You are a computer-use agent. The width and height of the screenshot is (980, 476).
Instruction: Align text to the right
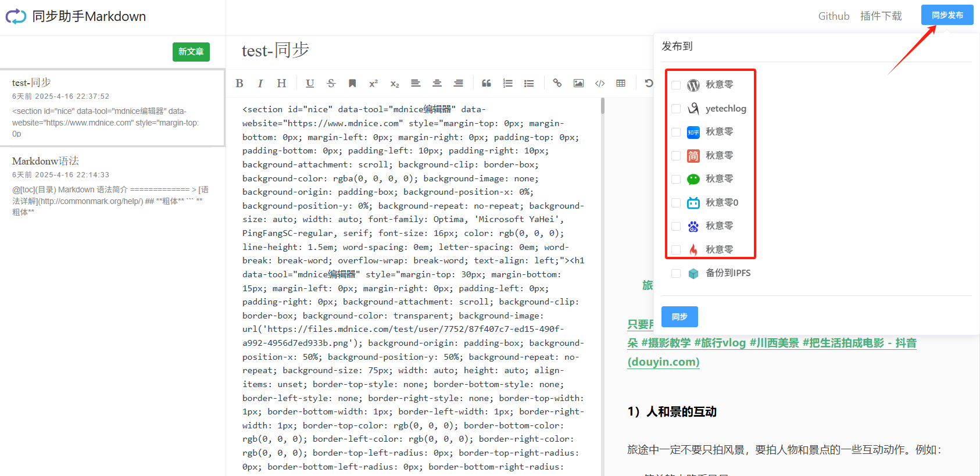(458, 83)
